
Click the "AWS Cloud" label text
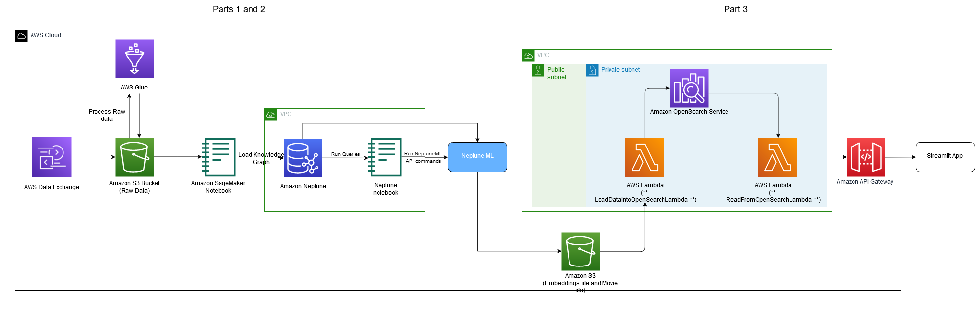[46, 35]
